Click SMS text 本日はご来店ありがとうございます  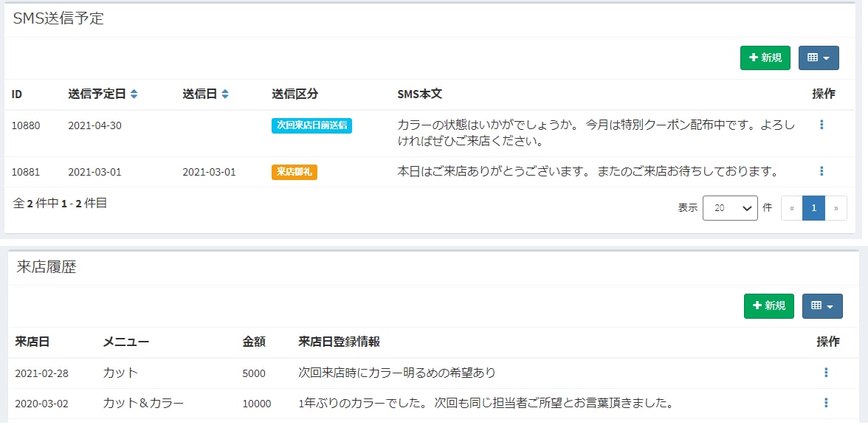[588, 171]
